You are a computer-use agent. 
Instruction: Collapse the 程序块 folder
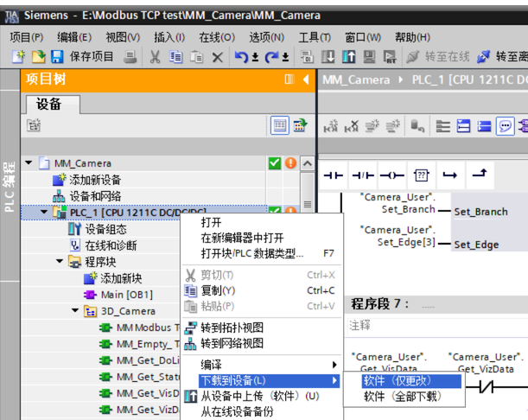tap(60, 262)
